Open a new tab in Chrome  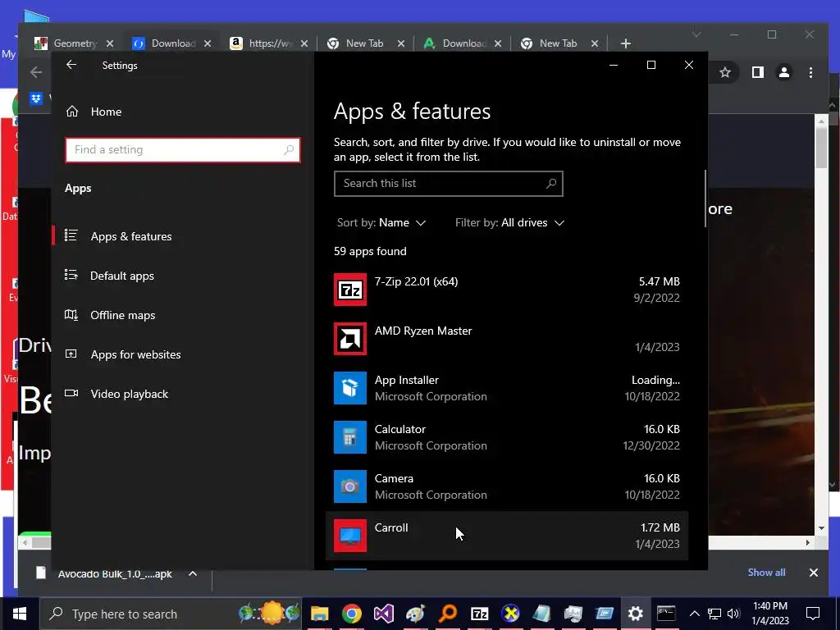[626, 43]
